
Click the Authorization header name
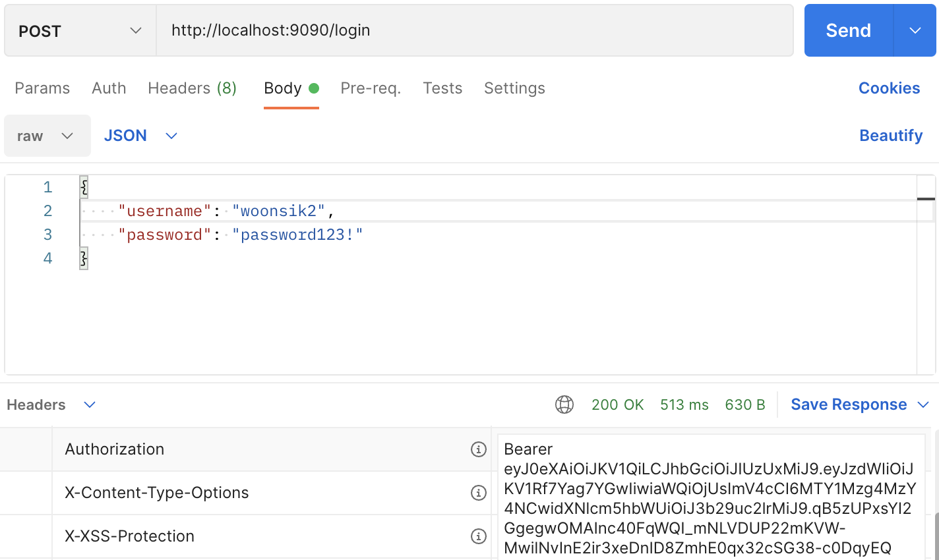pyautogui.click(x=115, y=449)
